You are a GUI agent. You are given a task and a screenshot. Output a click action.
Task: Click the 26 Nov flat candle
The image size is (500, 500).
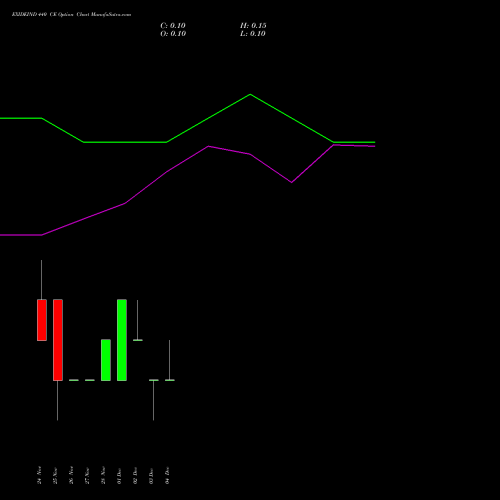coord(74,380)
